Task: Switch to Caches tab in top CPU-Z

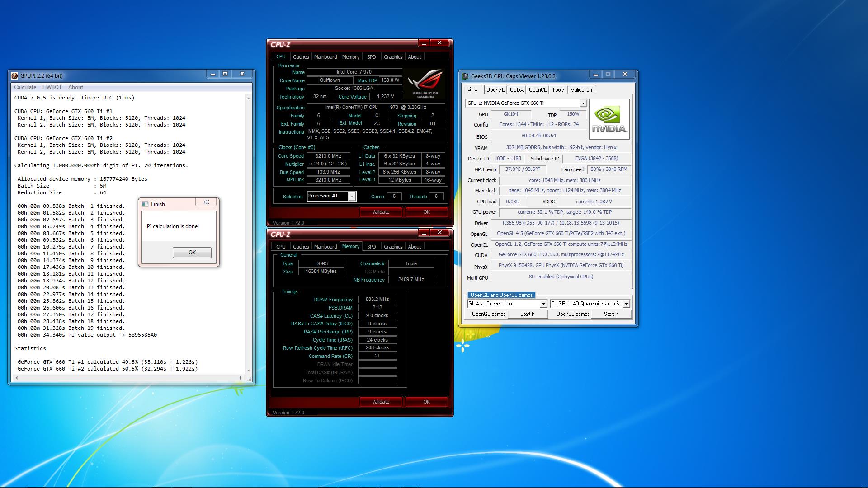Action: click(301, 57)
